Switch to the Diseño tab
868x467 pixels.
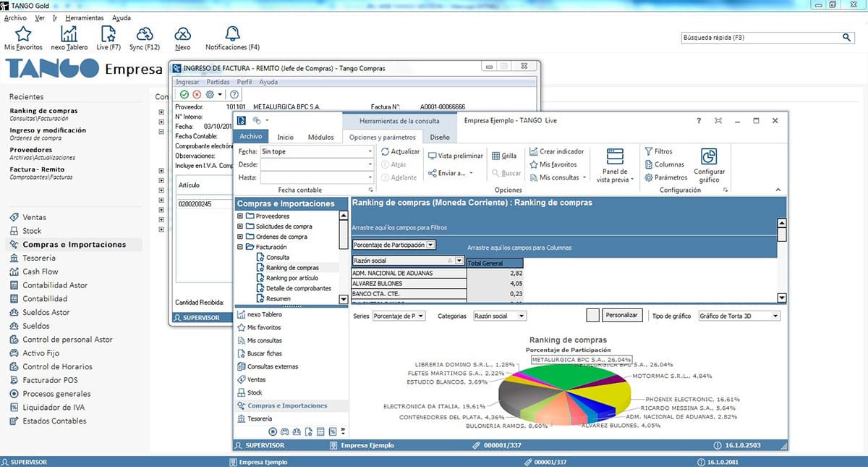(x=440, y=137)
